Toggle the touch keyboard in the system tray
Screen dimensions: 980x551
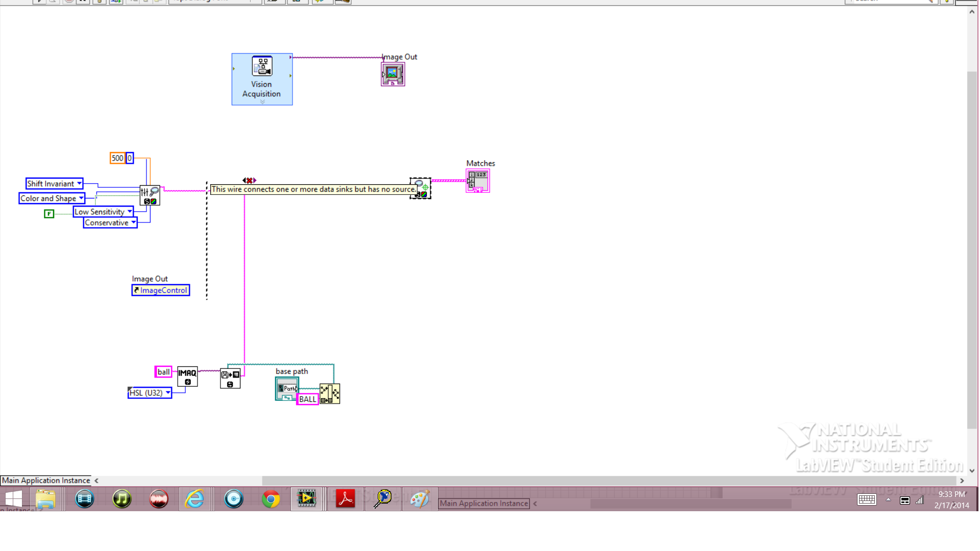point(867,500)
